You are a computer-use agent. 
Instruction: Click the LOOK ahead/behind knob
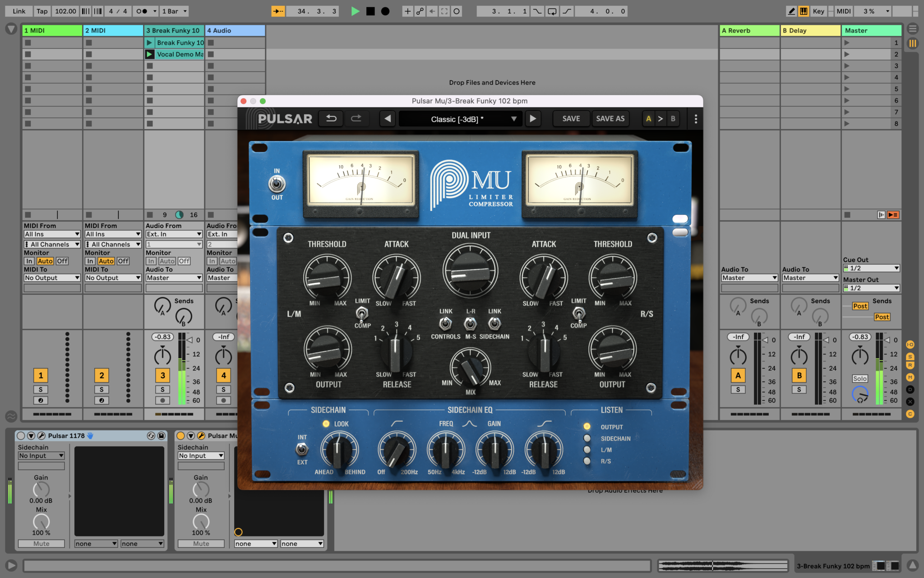(x=339, y=450)
